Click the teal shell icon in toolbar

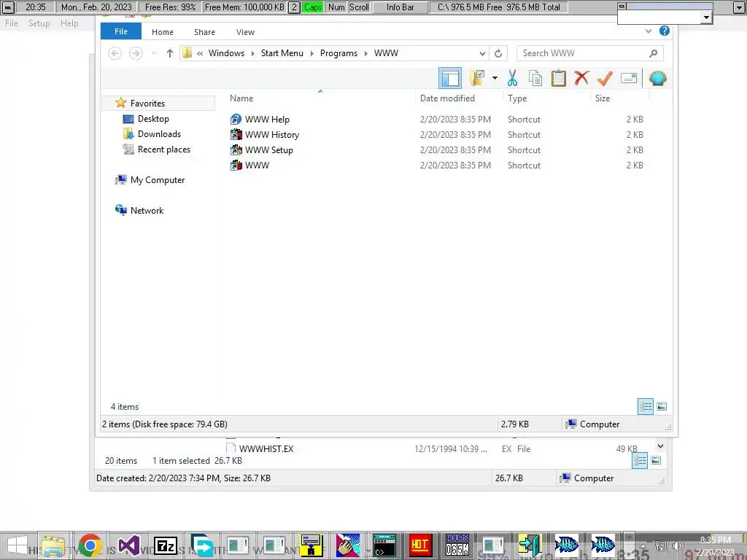658,78
